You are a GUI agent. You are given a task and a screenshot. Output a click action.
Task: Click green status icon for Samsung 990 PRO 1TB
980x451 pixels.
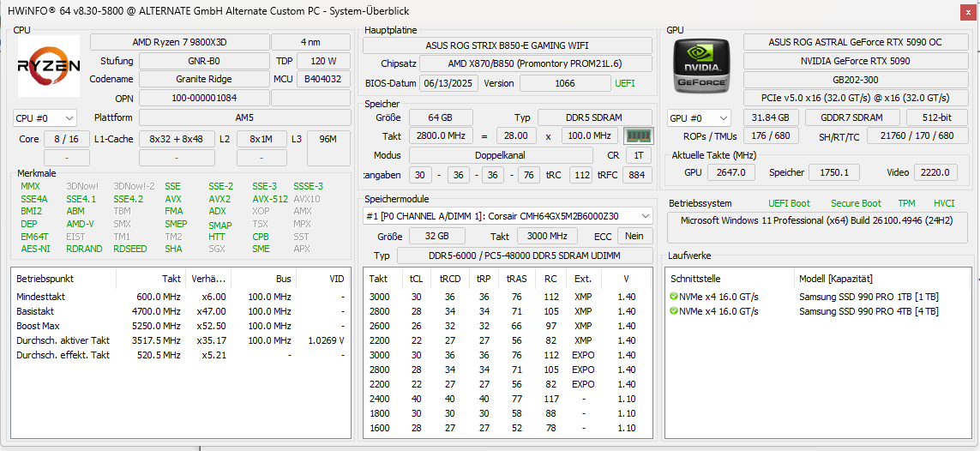pos(674,297)
